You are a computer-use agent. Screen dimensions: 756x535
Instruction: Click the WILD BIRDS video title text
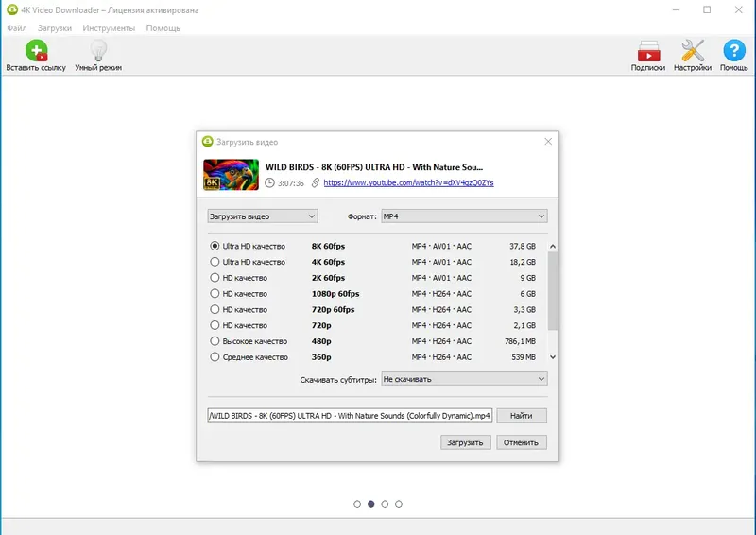click(x=374, y=167)
